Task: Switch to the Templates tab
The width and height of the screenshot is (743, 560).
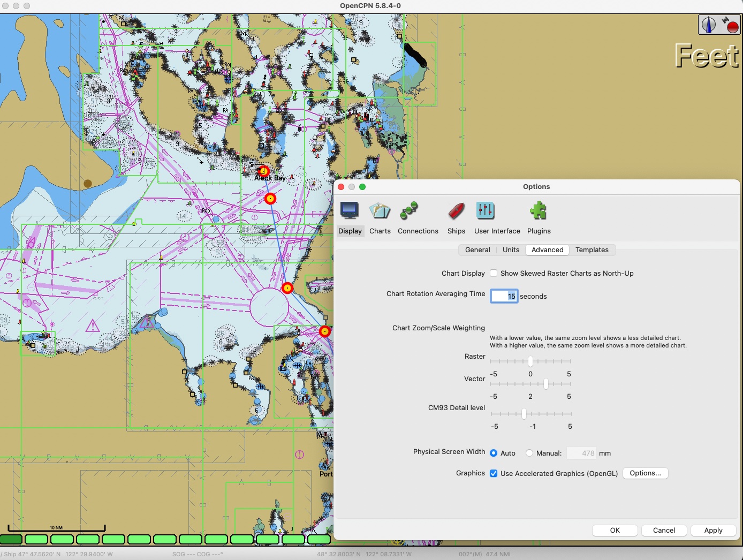Action: coord(592,250)
